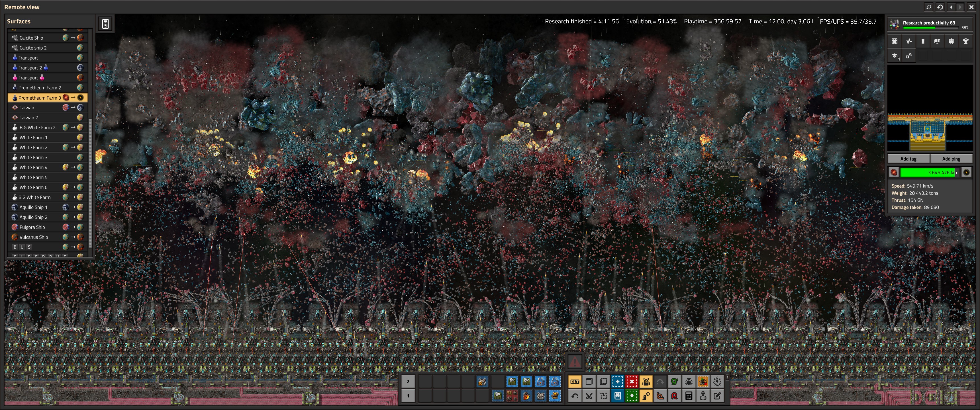Click the orange entity-removal shortcut icon
Viewport: 980px width, 410px height.
703,382
